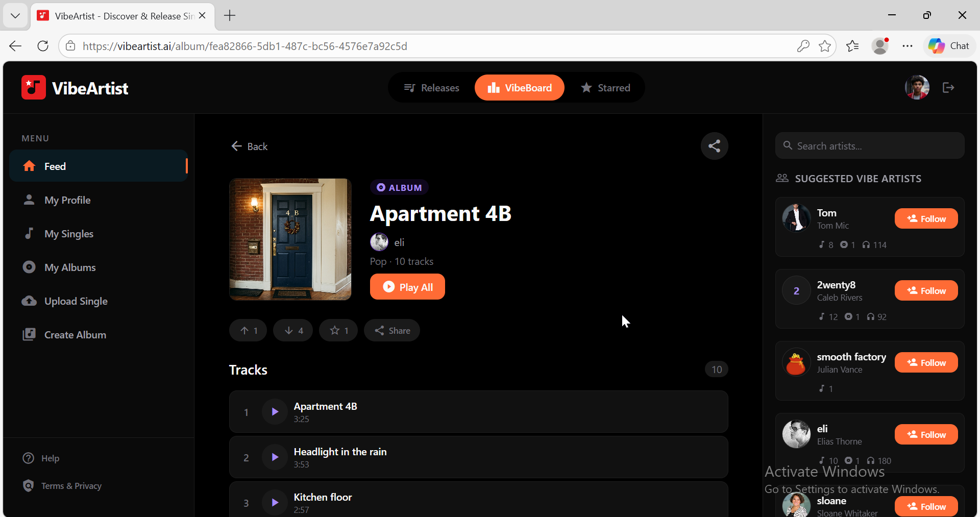The image size is (980, 517).
Task: Play the track Headlight in the rain
Action: click(x=274, y=457)
